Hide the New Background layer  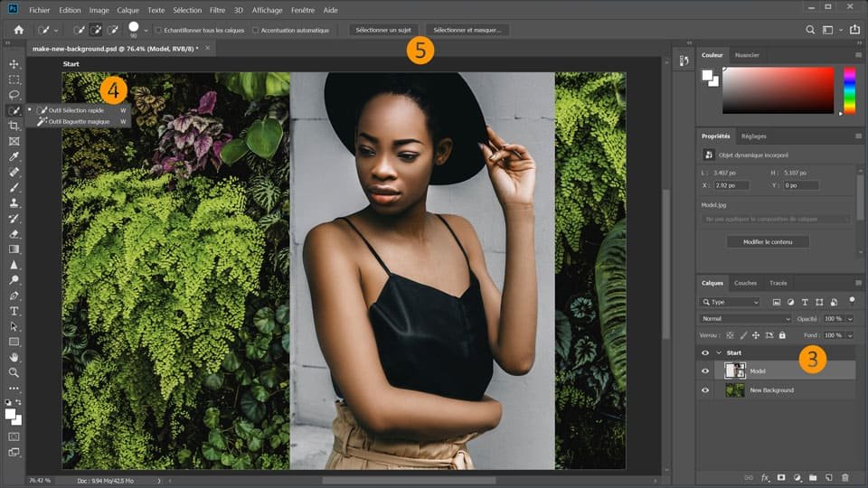(705, 390)
